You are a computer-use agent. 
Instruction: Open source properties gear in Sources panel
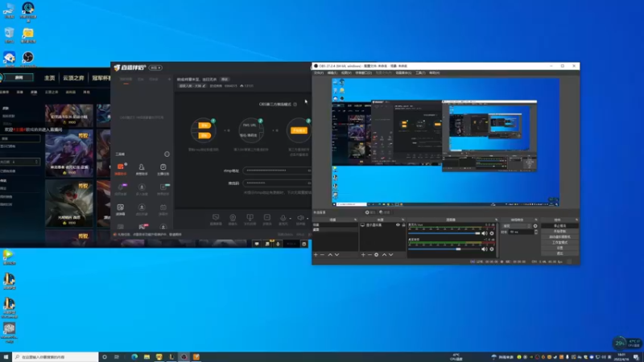[x=376, y=255]
